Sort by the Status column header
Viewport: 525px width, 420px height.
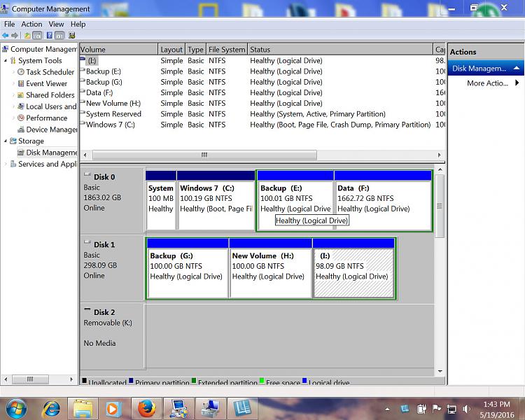[340, 50]
